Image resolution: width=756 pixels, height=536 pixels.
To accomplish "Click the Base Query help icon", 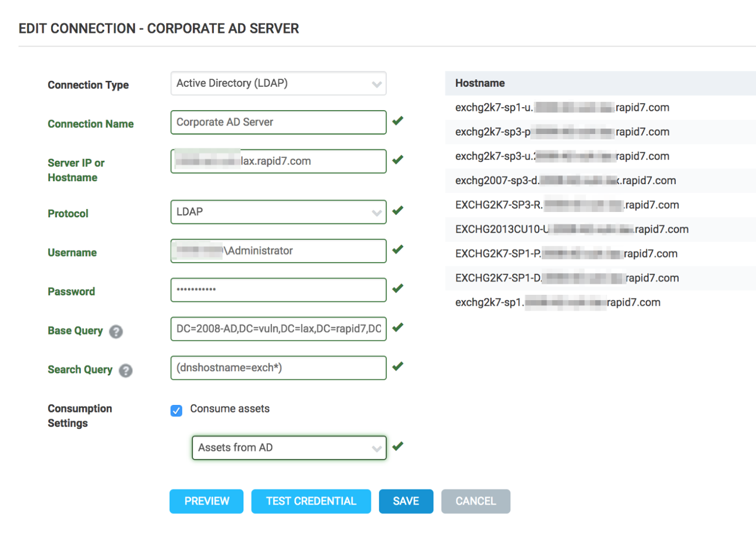I will tap(117, 332).
